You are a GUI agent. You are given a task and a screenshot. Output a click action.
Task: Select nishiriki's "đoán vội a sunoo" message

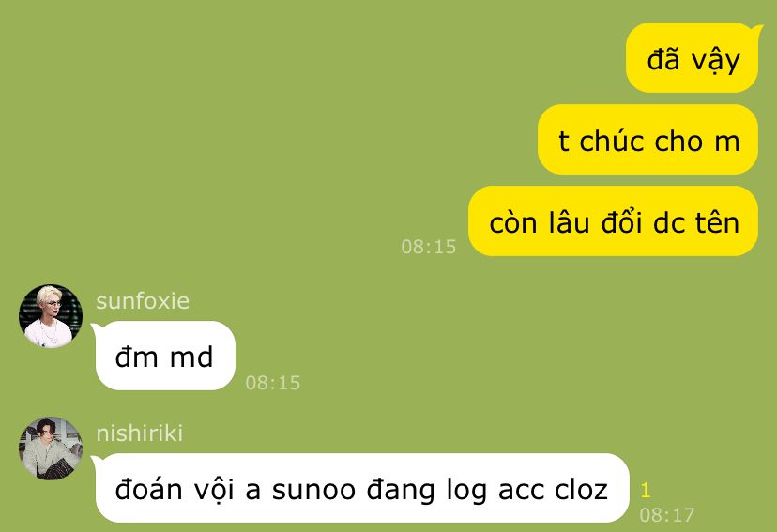(x=361, y=488)
